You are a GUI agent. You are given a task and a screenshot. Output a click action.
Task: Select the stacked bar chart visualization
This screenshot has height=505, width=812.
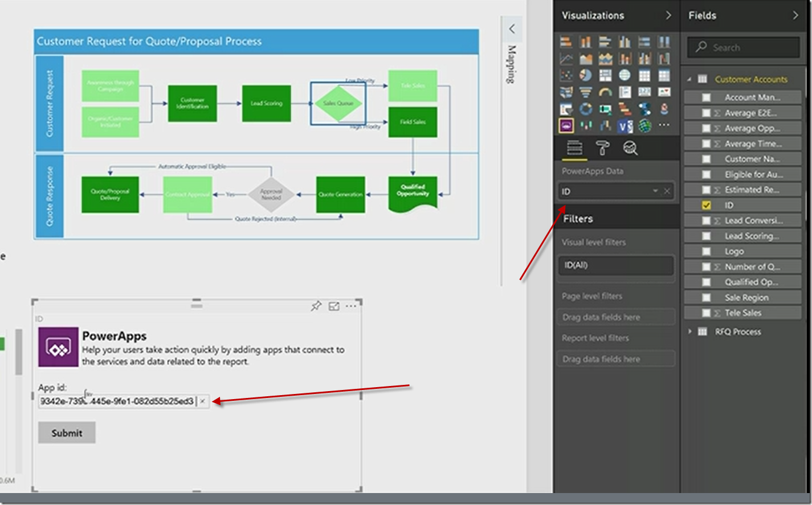pos(566,42)
